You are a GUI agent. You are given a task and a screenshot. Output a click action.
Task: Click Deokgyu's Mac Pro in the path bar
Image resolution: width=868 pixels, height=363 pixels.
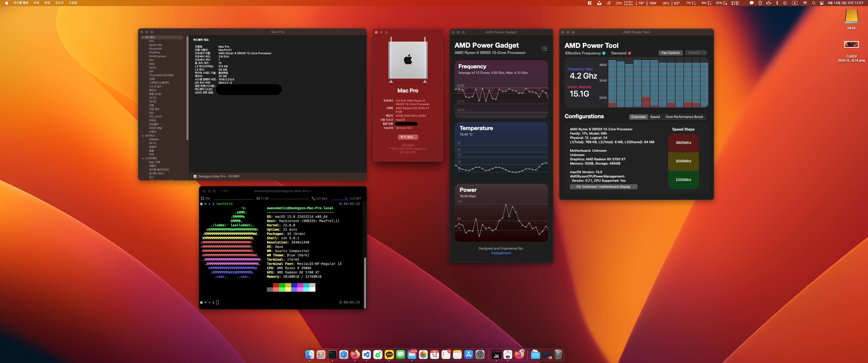(x=211, y=176)
